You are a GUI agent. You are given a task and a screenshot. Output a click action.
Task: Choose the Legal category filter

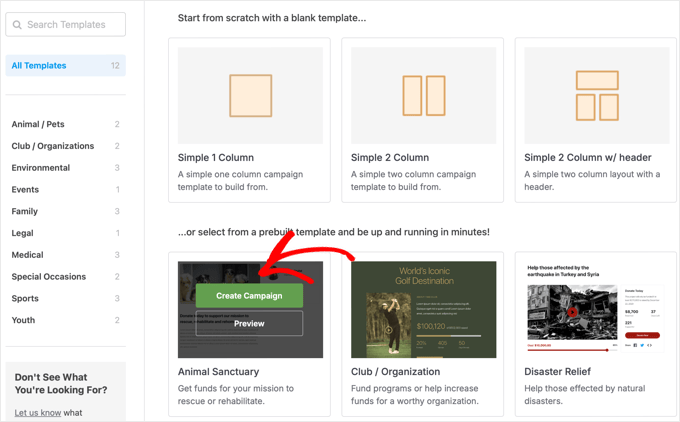pos(22,233)
